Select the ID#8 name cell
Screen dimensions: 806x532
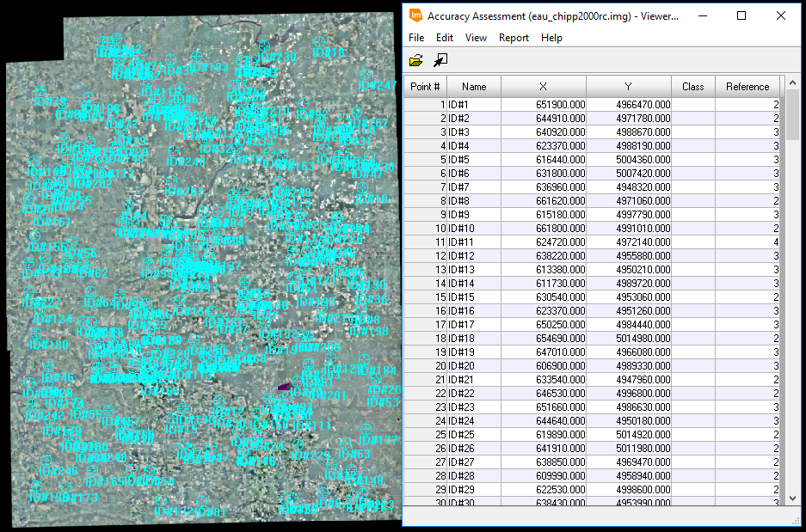click(x=474, y=201)
